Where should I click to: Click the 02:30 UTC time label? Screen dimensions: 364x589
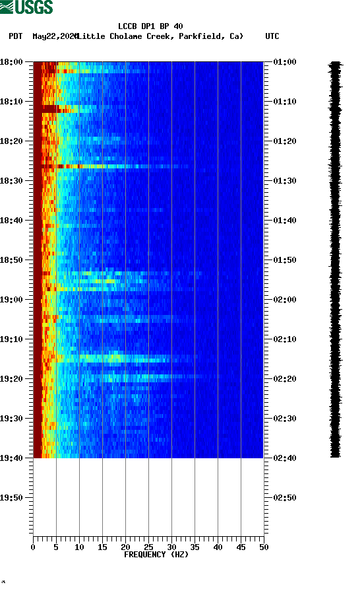click(285, 419)
